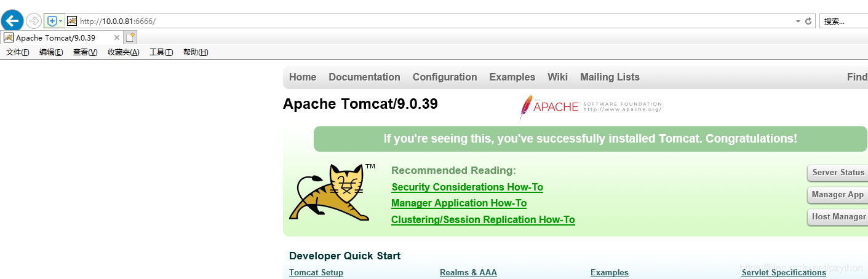
Task: Open Security Considerations How-To link
Action: tap(467, 187)
